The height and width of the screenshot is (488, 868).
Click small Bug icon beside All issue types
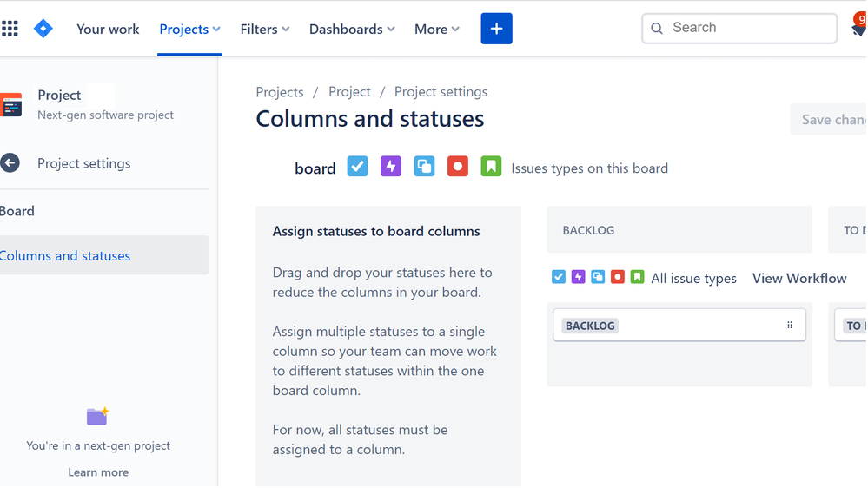tap(618, 277)
